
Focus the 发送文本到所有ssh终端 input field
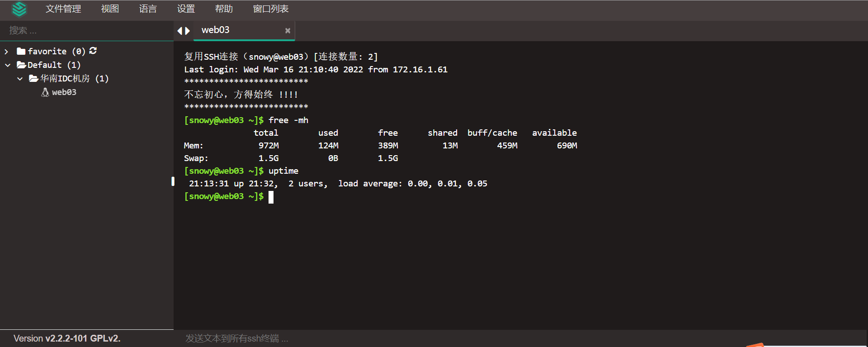[520, 338]
